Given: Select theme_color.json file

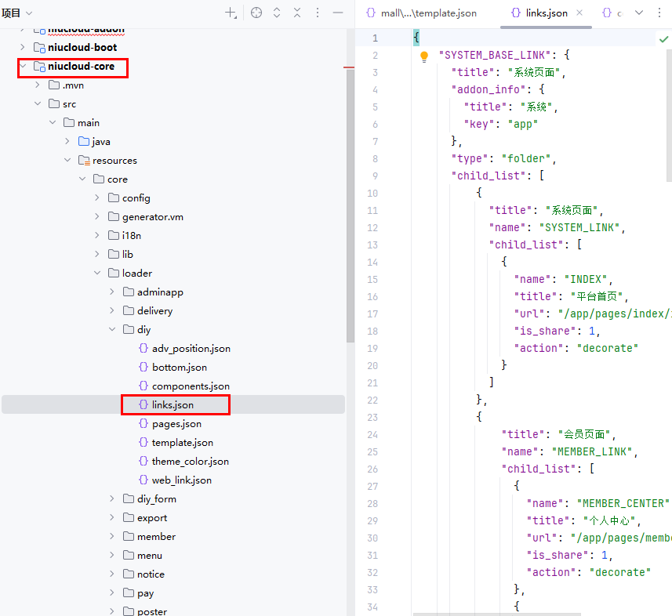Looking at the screenshot, I should click(x=190, y=462).
